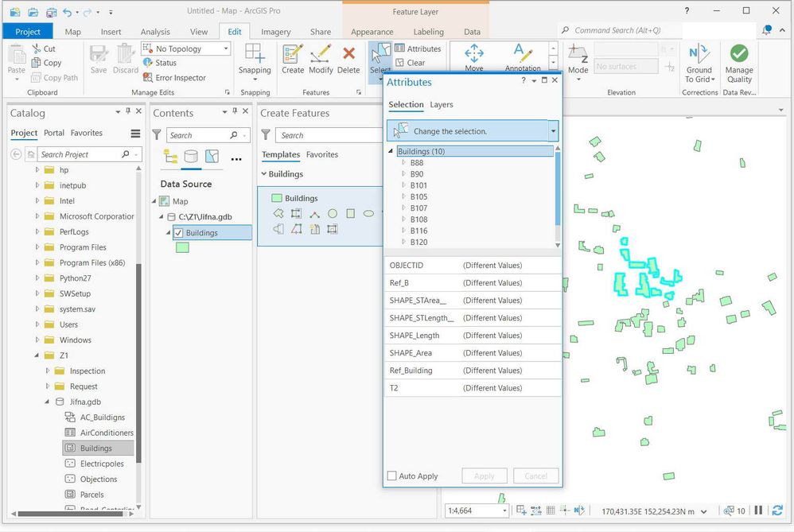This screenshot has width=794, height=532.
Task: Open the Create features tool
Action: click(x=293, y=59)
